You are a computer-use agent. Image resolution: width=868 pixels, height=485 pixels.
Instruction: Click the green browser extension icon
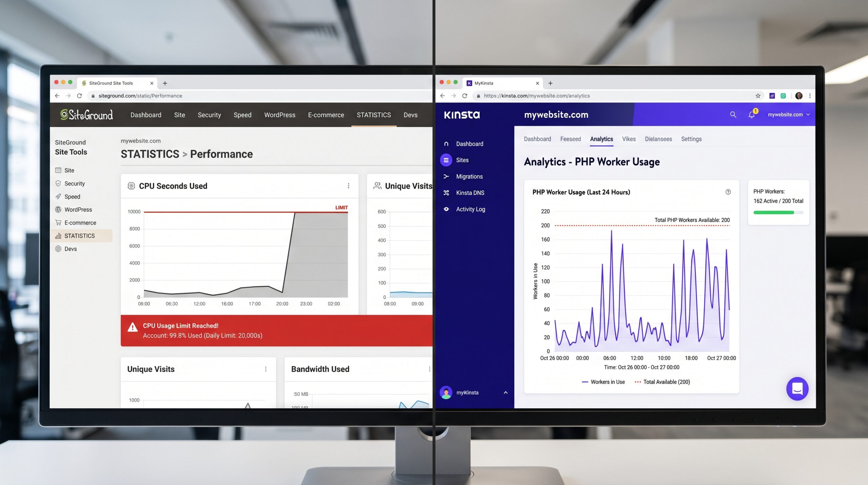(x=783, y=96)
